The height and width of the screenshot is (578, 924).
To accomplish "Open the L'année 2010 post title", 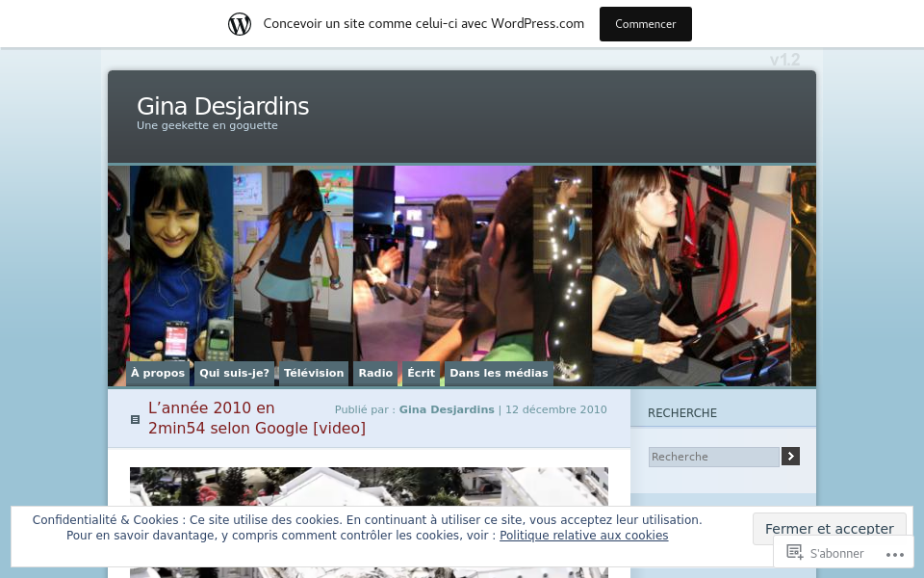I will (x=256, y=418).
